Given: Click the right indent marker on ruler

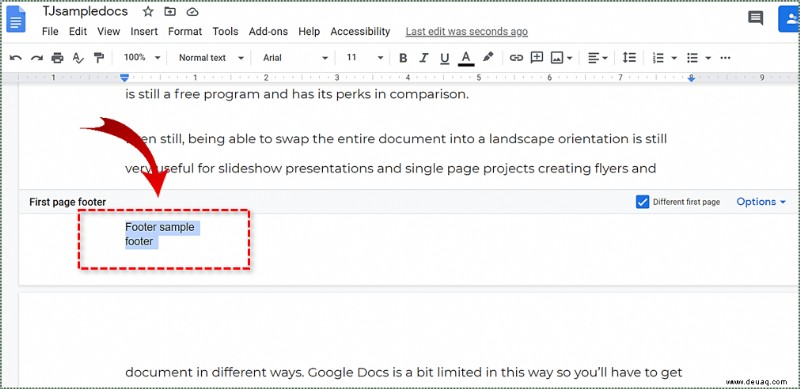Looking at the screenshot, I should (x=691, y=79).
